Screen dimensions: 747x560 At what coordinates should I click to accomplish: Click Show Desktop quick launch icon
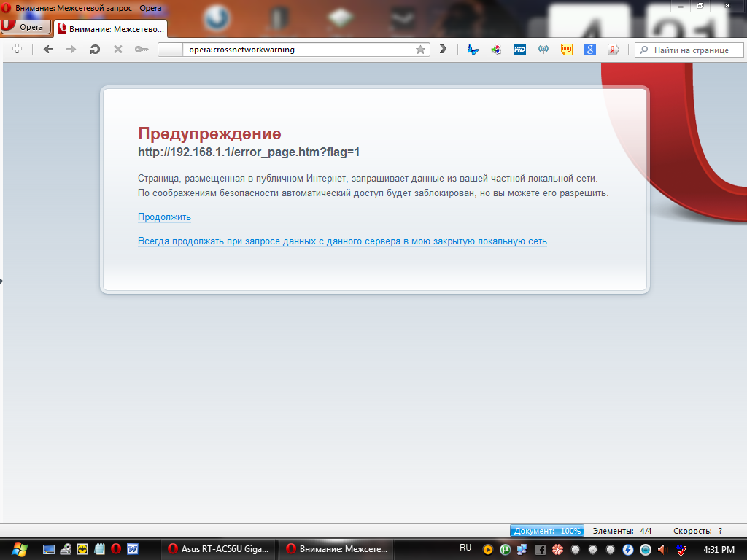pyautogui.click(x=49, y=550)
